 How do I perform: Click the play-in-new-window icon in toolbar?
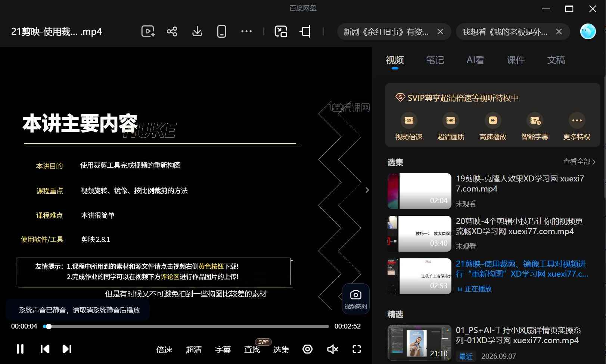148,31
